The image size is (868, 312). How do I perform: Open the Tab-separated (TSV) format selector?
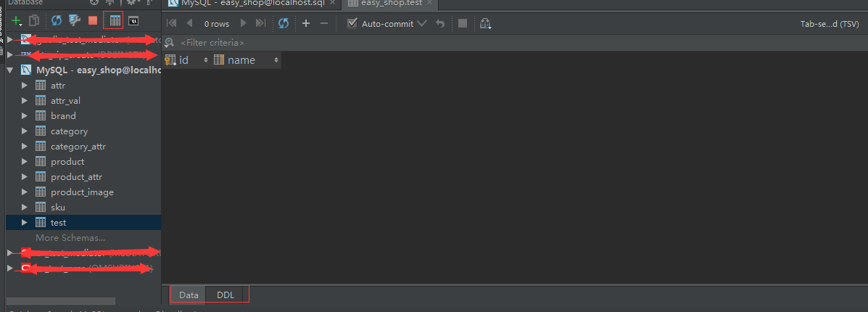point(829,24)
